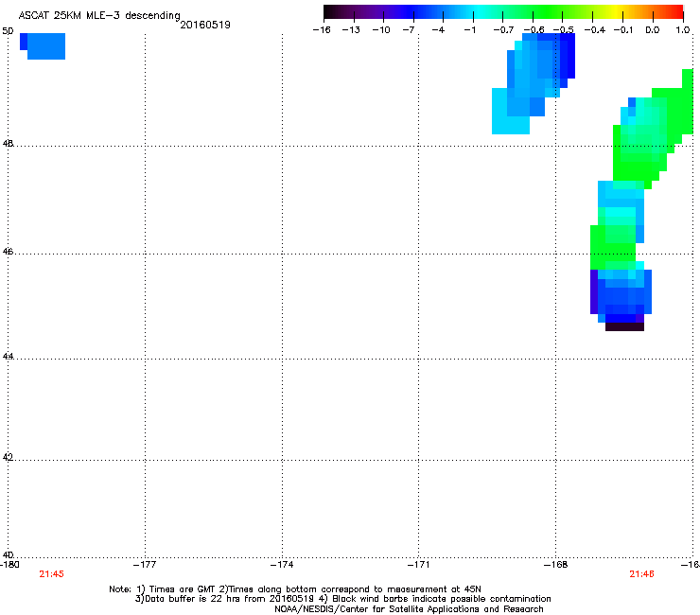Viewport: 700px width, 615px height.
Task: Click the longitude label '-174'
Action: tap(282, 565)
